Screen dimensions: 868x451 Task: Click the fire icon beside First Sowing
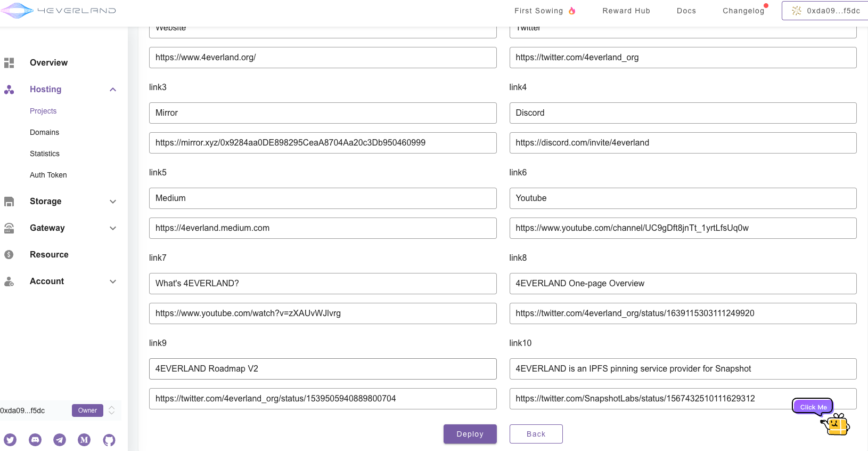(x=572, y=11)
